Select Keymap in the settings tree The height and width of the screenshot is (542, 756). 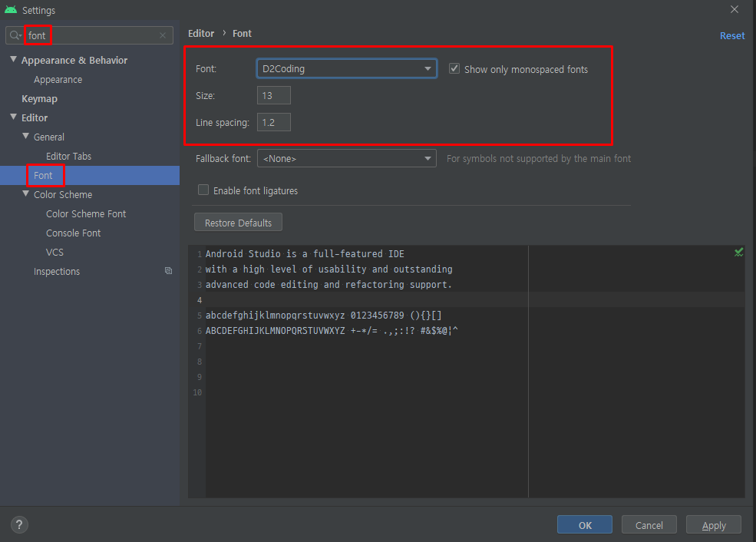point(40,99)
